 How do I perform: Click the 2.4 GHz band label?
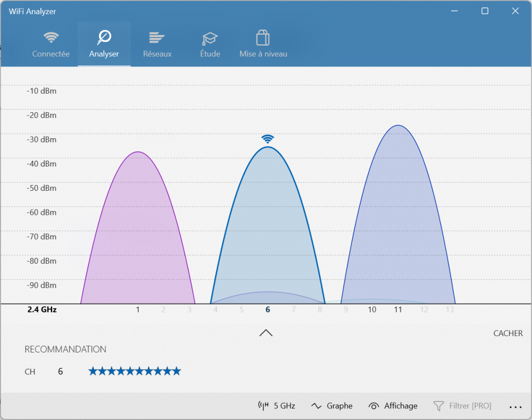click(42, 309)
